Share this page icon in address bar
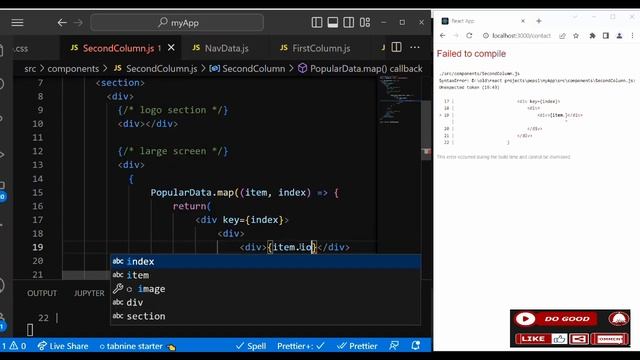The width and height of the screenshot is (640, 360). coord(562,36)
